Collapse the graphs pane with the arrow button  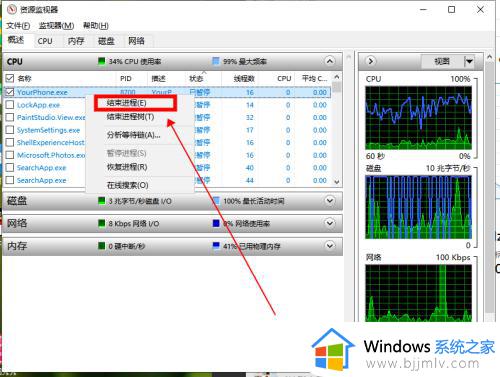[x=370, y=61]
